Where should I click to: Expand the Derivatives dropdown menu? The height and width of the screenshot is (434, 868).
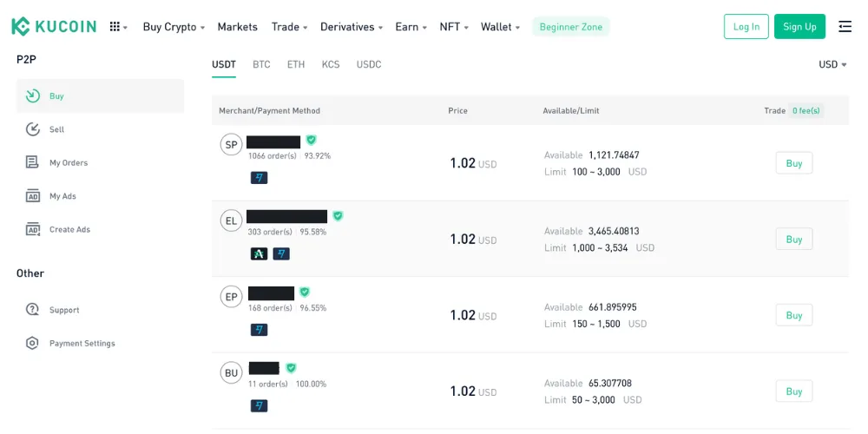(352, 27)
